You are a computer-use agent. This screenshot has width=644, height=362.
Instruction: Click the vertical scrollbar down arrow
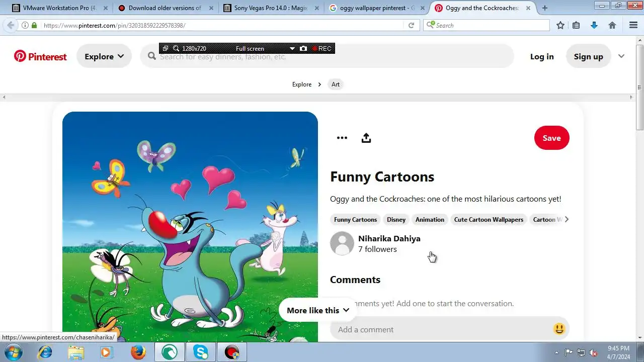click(x=640, y=338)
